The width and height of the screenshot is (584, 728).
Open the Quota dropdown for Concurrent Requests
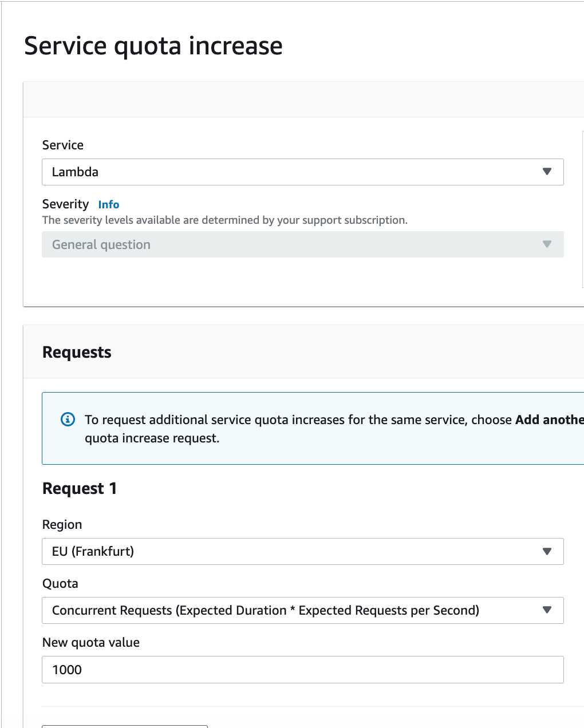tap(303, 610)
